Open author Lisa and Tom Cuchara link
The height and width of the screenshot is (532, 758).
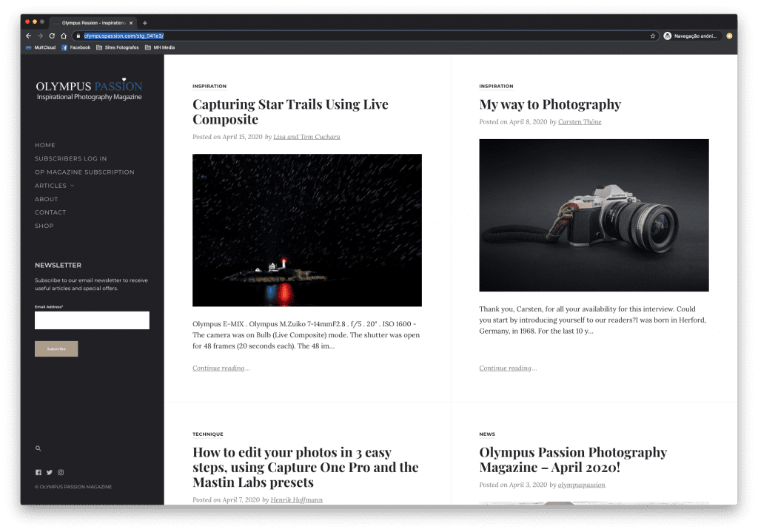coord(306,137)
